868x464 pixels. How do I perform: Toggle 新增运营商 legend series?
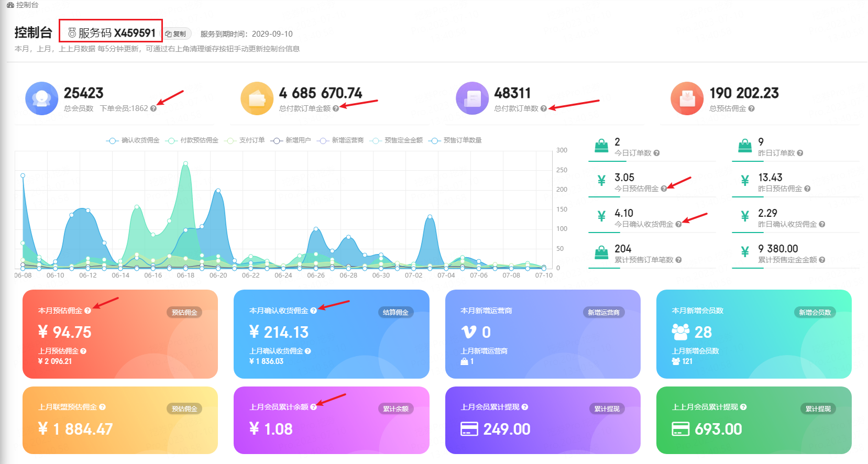[340, 140]
